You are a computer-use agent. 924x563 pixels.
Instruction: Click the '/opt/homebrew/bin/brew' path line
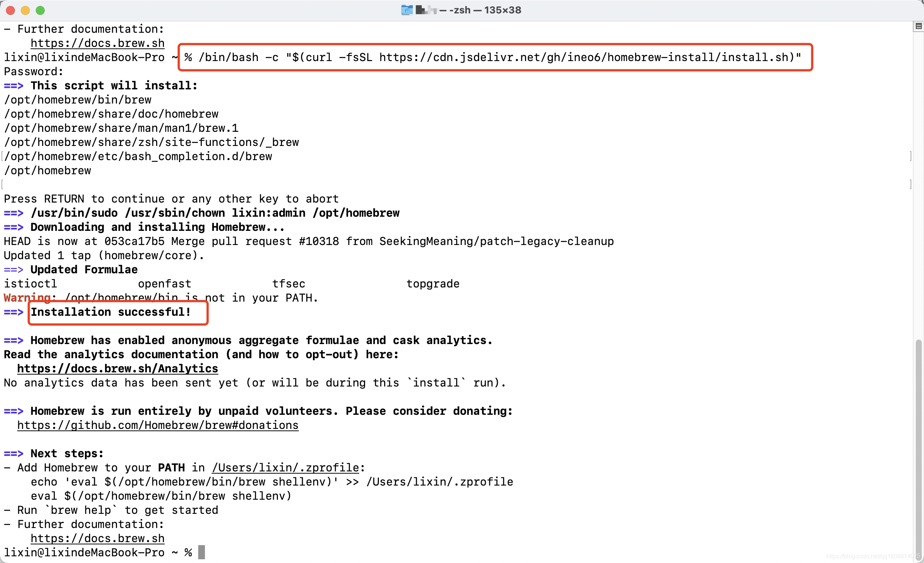77,100
